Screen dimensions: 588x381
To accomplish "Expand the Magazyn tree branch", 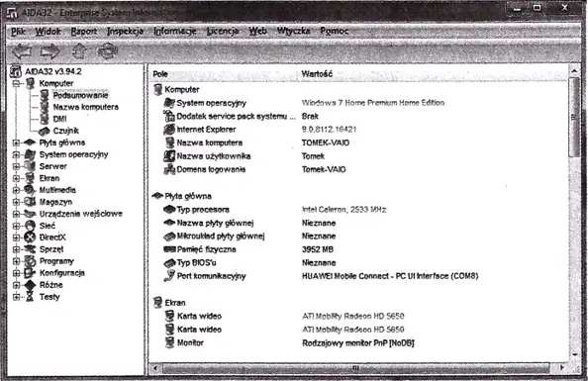I will (x=16, y=202).
